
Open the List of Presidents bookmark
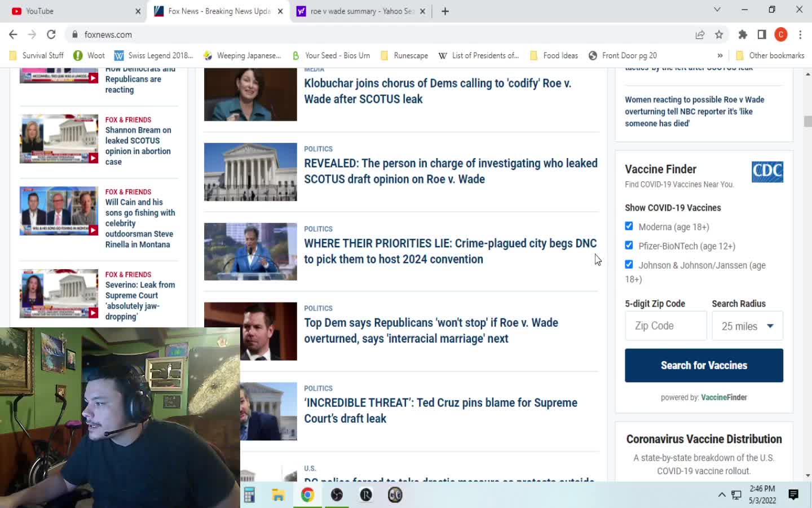[479, 55]
